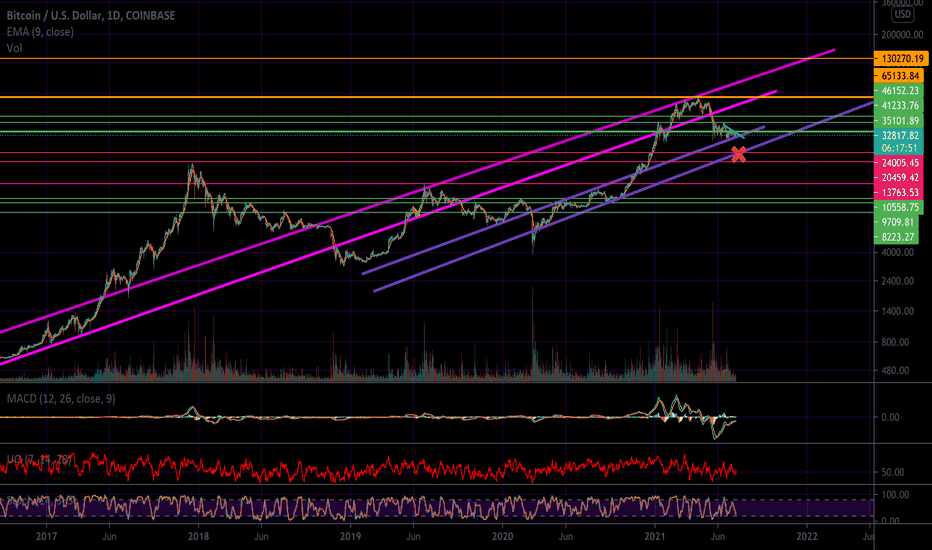Click the orange 130270.19 price label
Image resolution: width=932 pixels, height=550 pixels.
901,58
